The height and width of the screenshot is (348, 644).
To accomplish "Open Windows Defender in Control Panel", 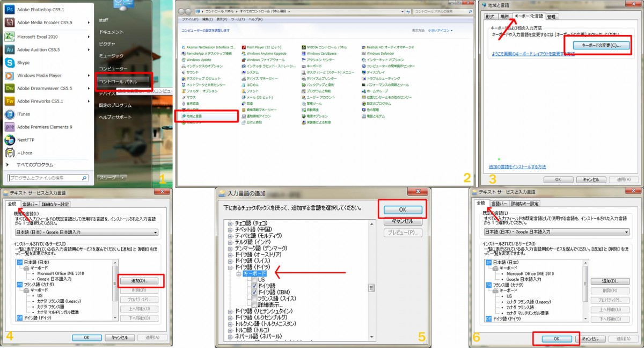I will [380, 53].
